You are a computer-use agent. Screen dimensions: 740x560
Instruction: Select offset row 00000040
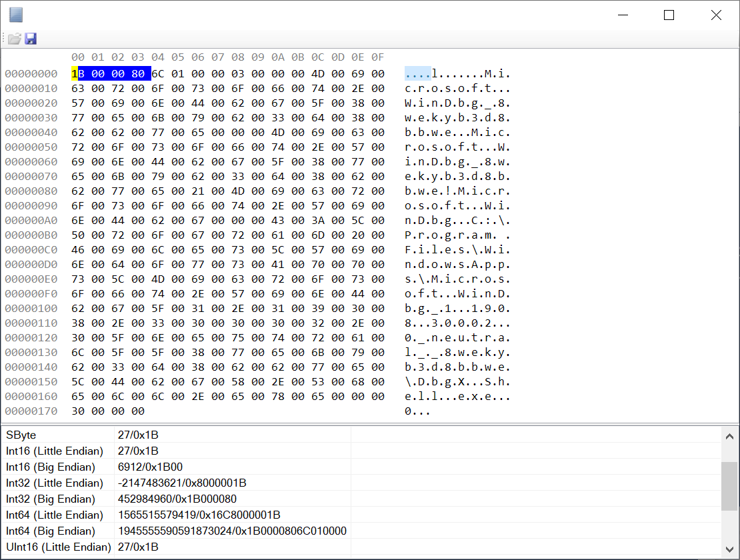tap(31, 133)
